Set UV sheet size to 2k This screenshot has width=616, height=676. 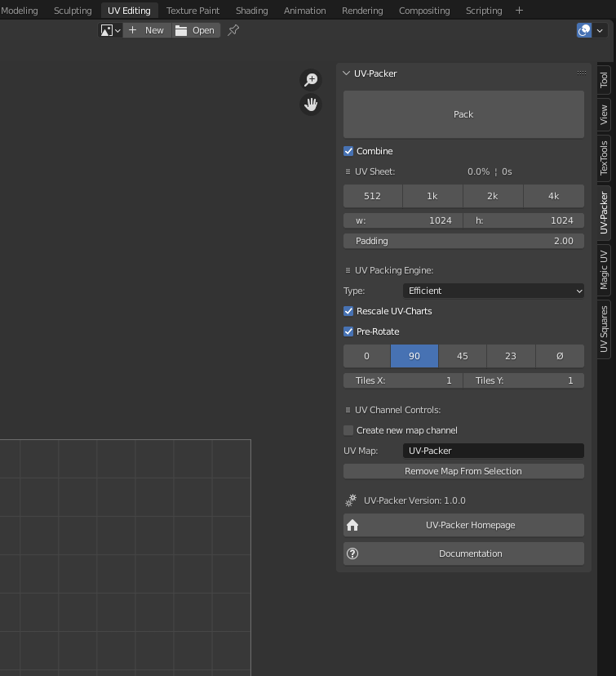pos(493,196)
